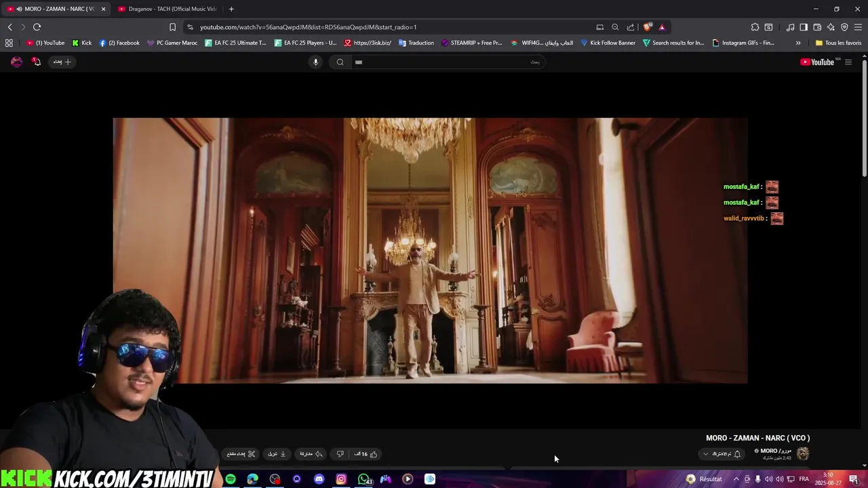Click the video player frame
The image size is (868, 488).
click(430, 251)
